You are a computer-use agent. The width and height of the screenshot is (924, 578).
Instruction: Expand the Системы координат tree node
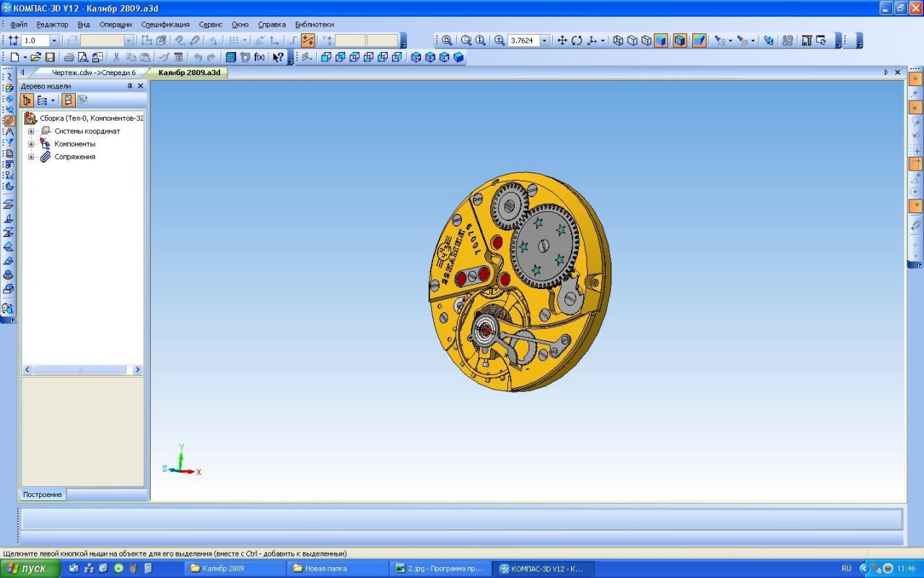click(x=31, y=131)
